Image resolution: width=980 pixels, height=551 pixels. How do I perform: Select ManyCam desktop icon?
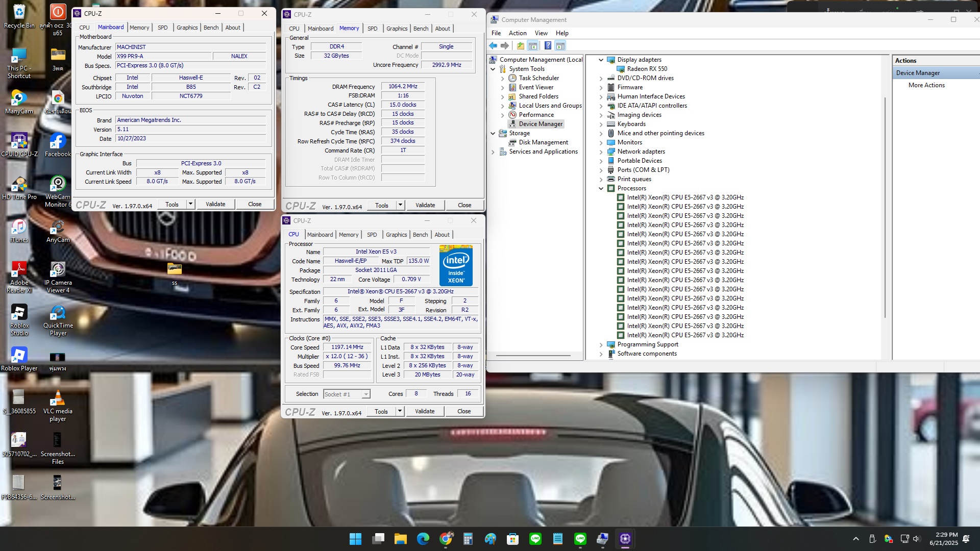tap(19, 102)
